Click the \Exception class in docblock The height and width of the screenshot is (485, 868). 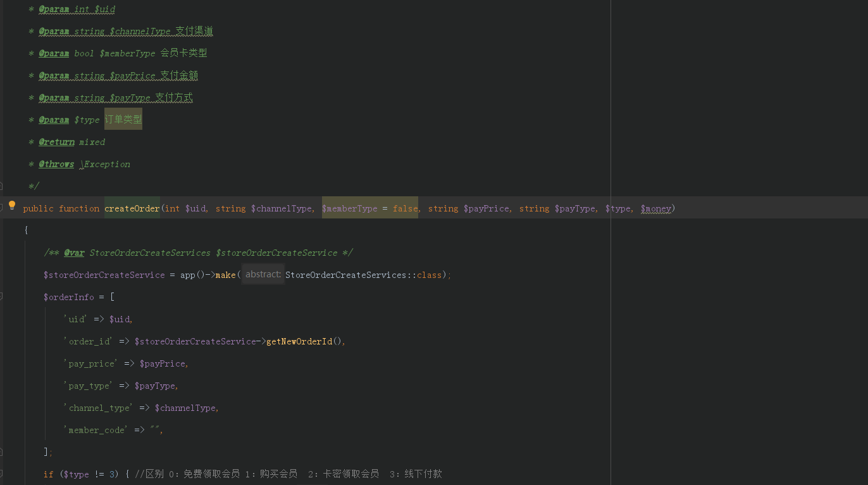tap(105, 164)
